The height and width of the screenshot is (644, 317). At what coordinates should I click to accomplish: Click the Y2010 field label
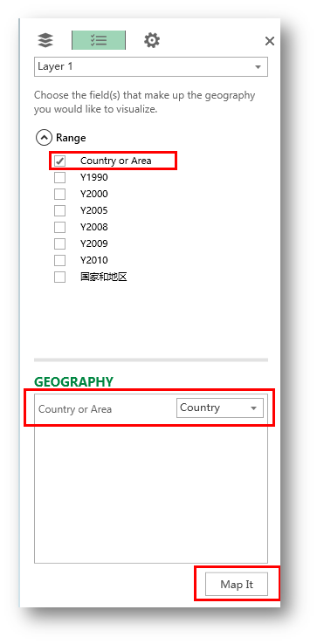(x=93, y=260)
